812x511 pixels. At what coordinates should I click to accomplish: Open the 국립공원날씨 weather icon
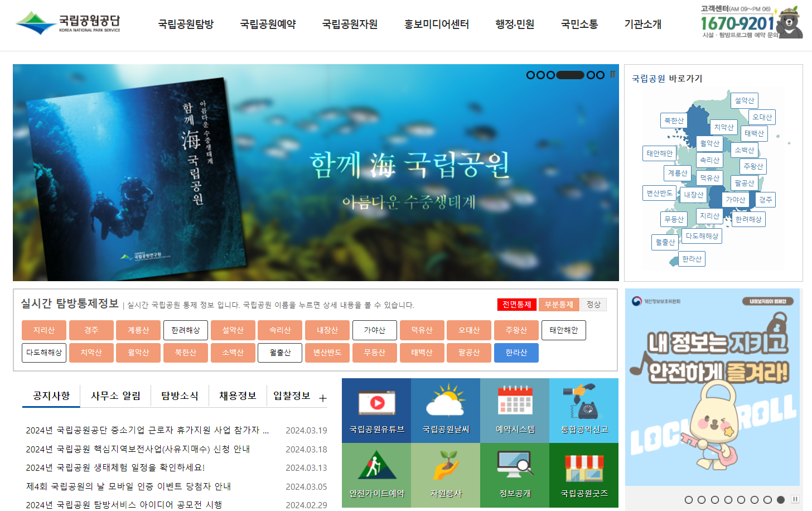pyautogui.click(x=446, y=410)
